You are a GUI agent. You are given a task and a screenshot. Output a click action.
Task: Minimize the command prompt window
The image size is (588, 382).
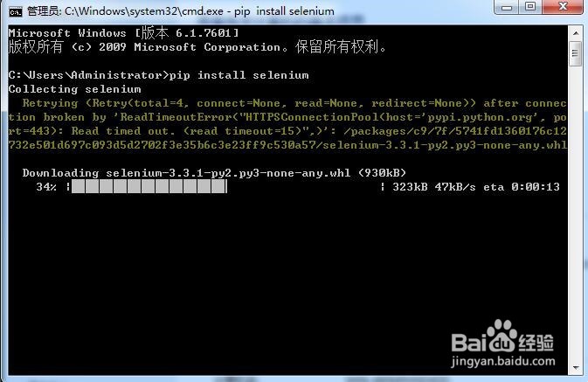coord(507,7)
